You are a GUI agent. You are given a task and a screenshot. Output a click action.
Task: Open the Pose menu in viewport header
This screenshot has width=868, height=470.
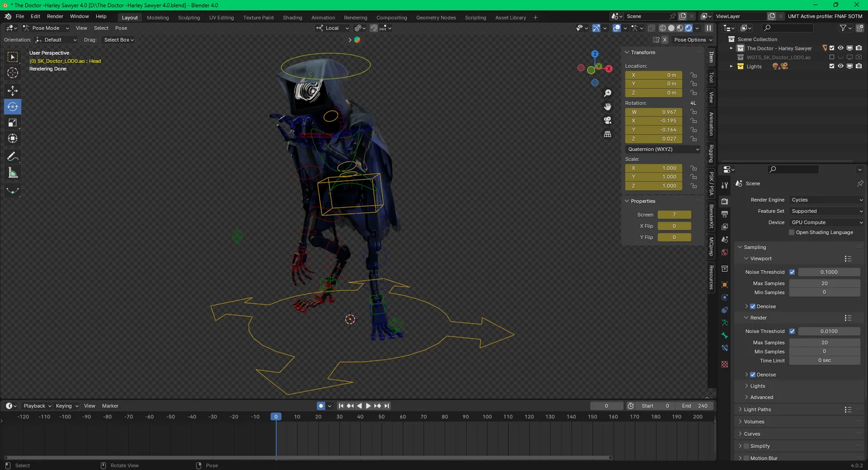click(x=121, y=28)
